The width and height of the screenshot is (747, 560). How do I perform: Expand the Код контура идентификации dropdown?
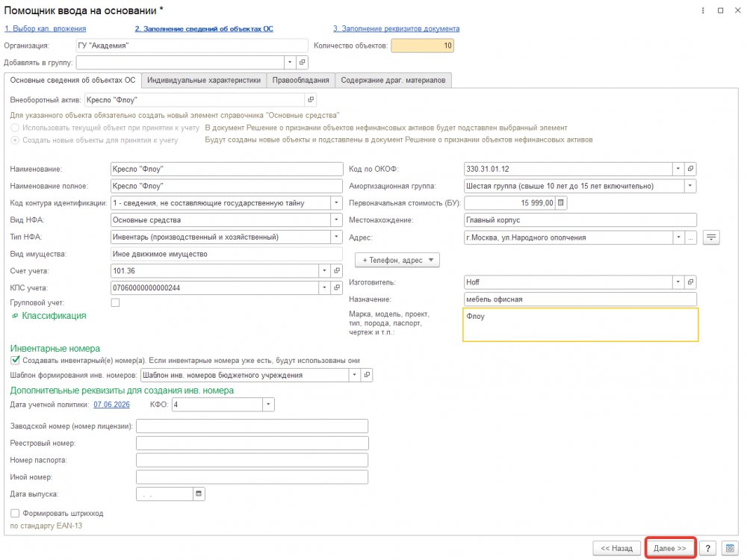click(x=336, y=203)
